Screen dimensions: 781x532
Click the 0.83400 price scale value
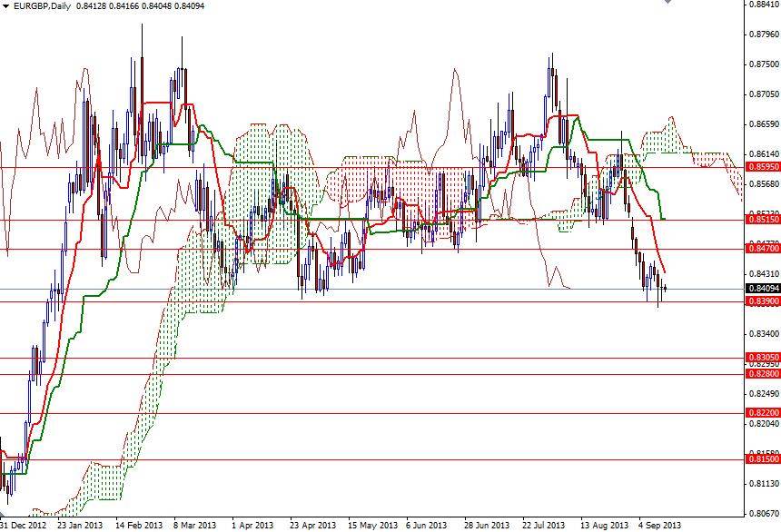pos(764,334)
